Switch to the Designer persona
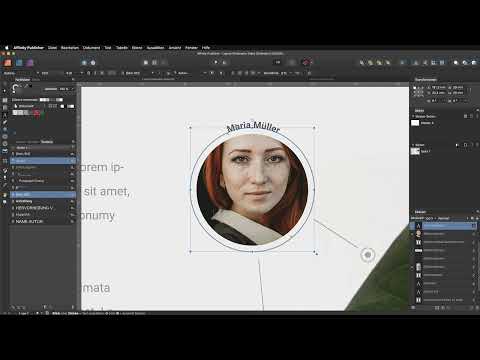Screen dimensions: 480x360 coord(19,62)
